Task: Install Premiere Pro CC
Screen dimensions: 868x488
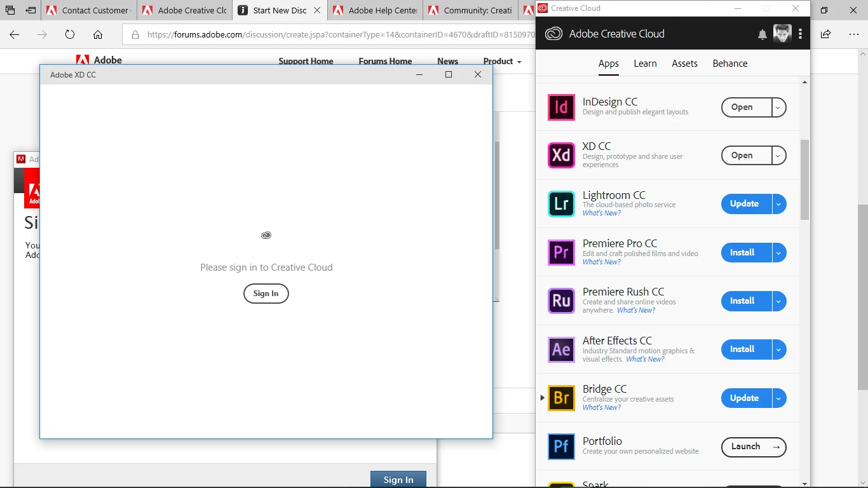Action: (x=747, y=252)
